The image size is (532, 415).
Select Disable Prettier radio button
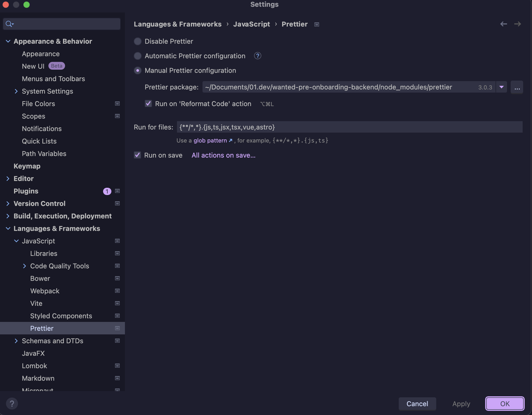tap(138, 41)
